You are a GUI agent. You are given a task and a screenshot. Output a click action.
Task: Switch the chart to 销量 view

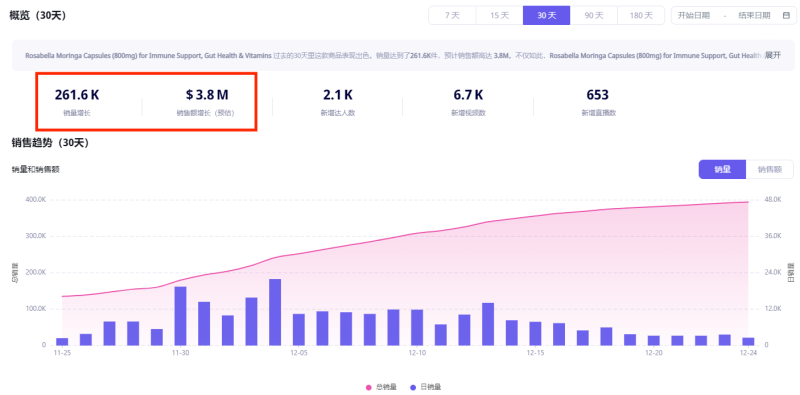pos(722,169)
